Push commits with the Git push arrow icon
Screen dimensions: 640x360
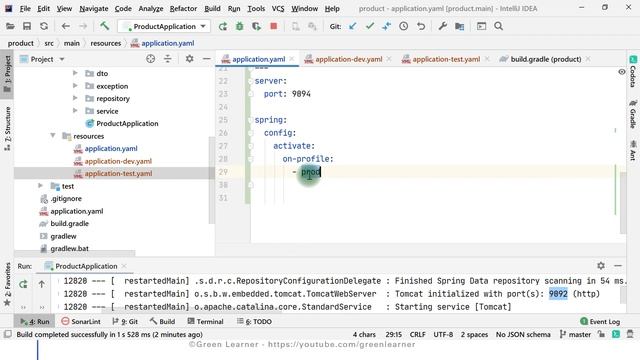(387, 27)
